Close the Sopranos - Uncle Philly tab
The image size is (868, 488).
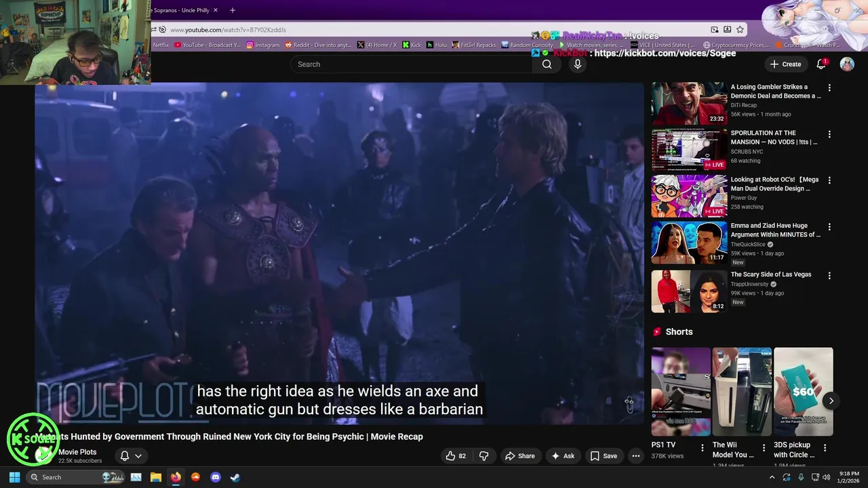point(216,10)
